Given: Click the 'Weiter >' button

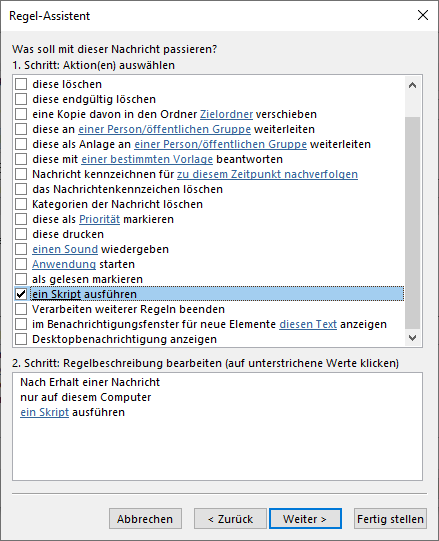Looking at the screenshot, I should point(305,519).
